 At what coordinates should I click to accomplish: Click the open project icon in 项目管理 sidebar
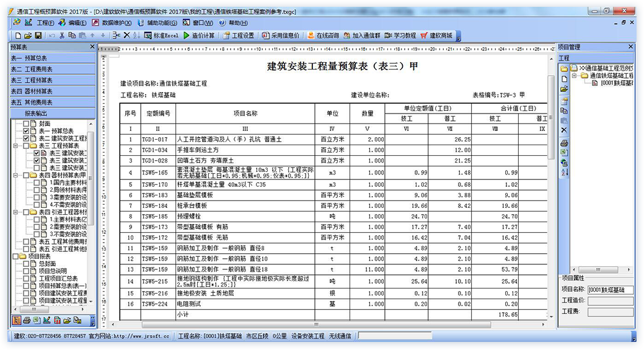point(564,89)
